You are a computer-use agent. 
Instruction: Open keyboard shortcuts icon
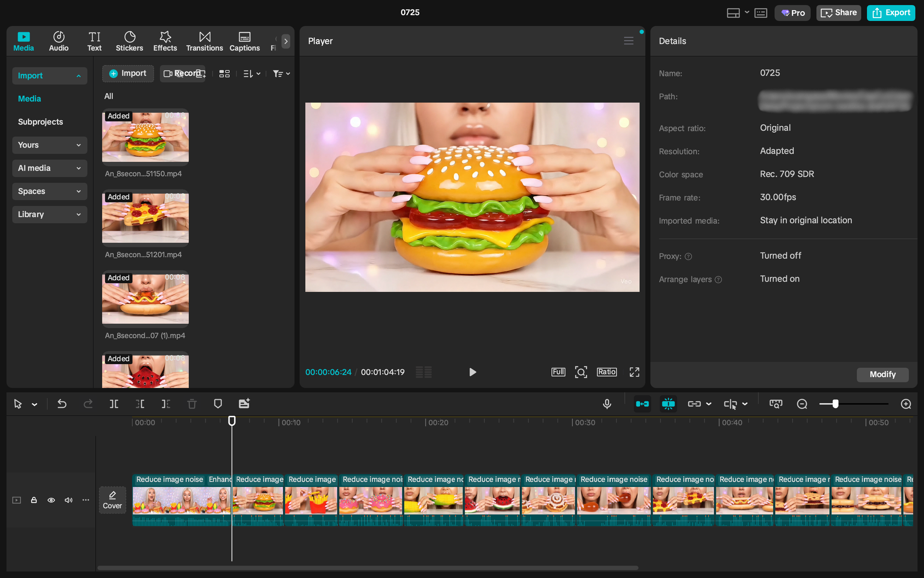[761, 13]
